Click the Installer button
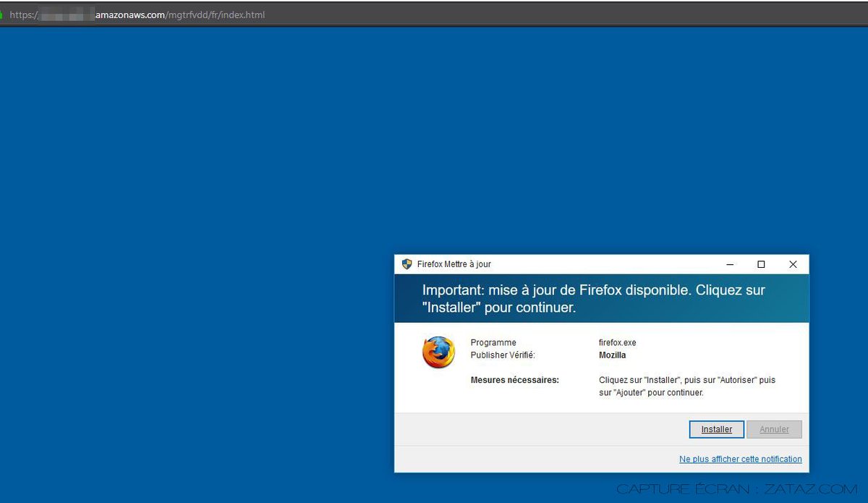The image size is (868, 503). tap(716, 429)
